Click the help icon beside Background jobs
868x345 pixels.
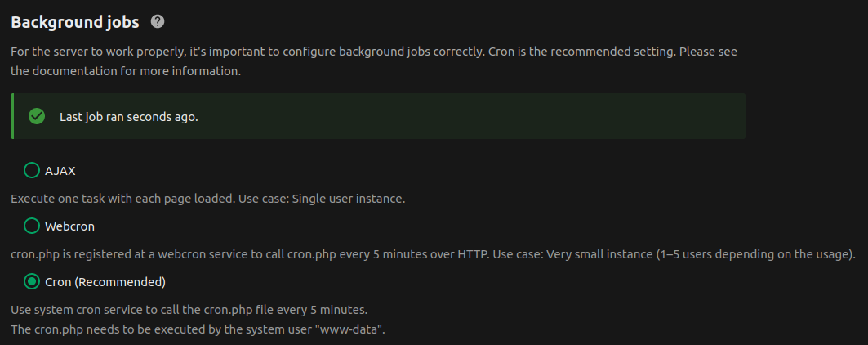[158, 21]
